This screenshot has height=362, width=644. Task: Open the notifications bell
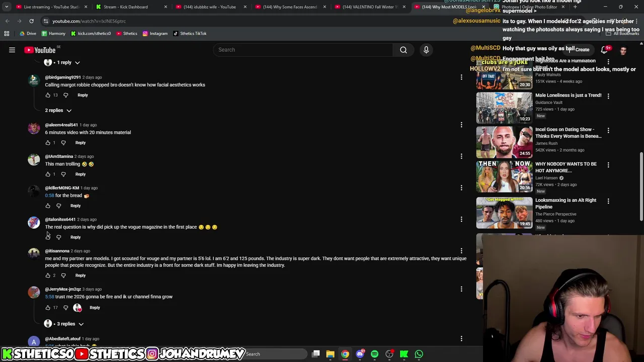pos(605,50)
